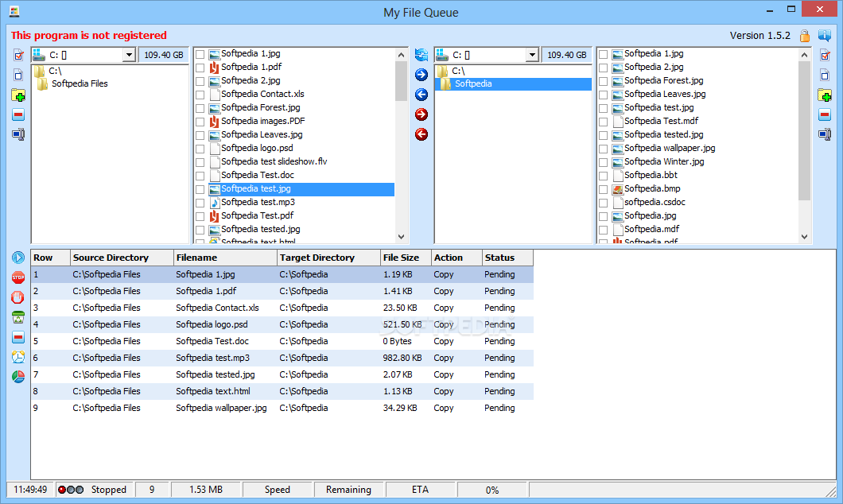Click the blue info about icon
Screen dimensions: 843x504
pos(825,36)
